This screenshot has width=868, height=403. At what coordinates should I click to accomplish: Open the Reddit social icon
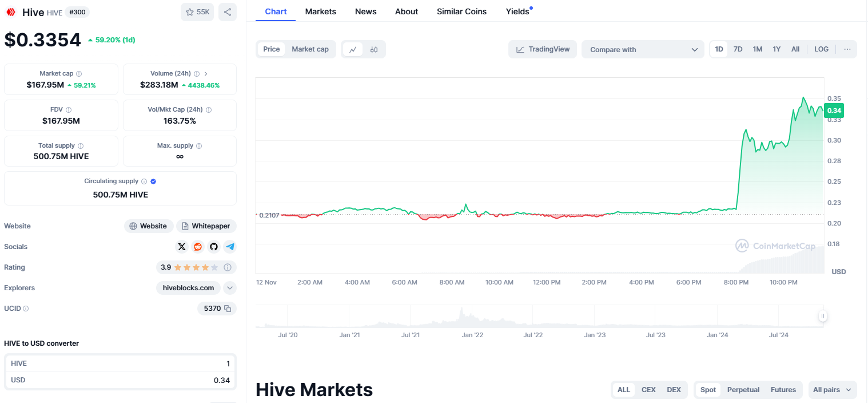click(198, 247)
